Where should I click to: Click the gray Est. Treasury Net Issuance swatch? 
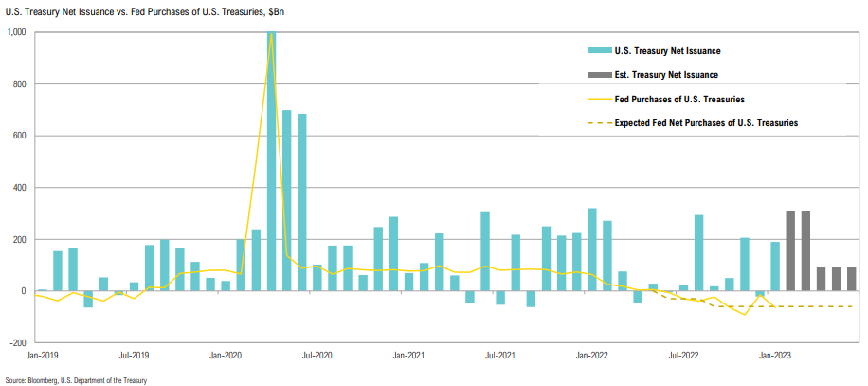click(x=598, y=74)
